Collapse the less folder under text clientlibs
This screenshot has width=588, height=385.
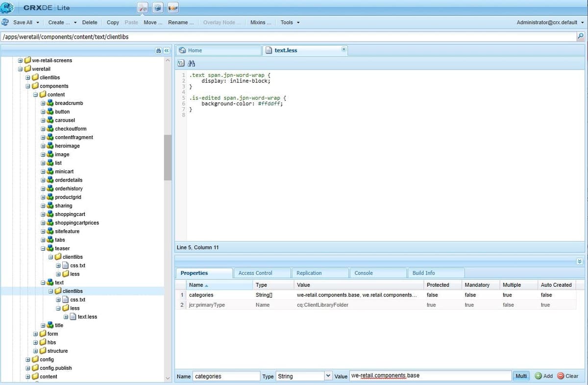[58, 308]
